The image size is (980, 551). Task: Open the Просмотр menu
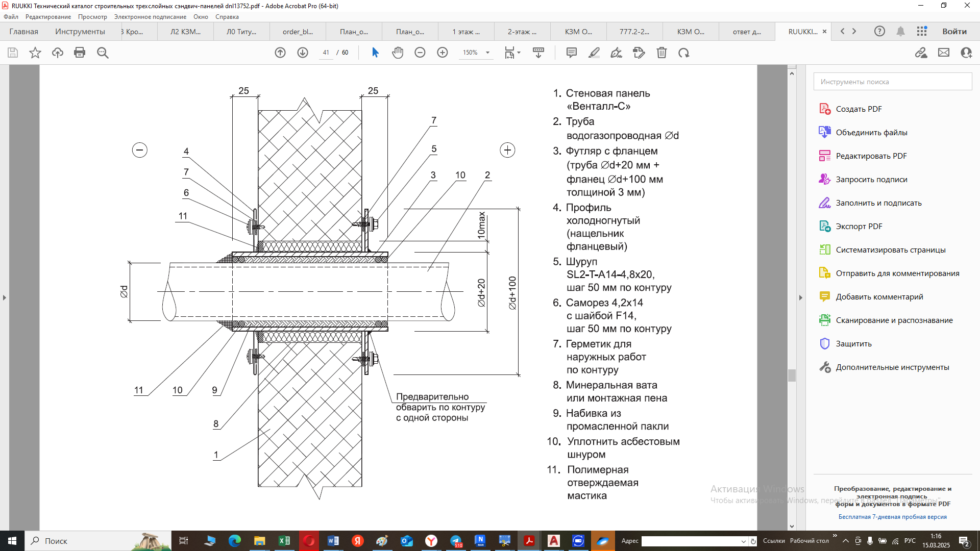[92, 17]
